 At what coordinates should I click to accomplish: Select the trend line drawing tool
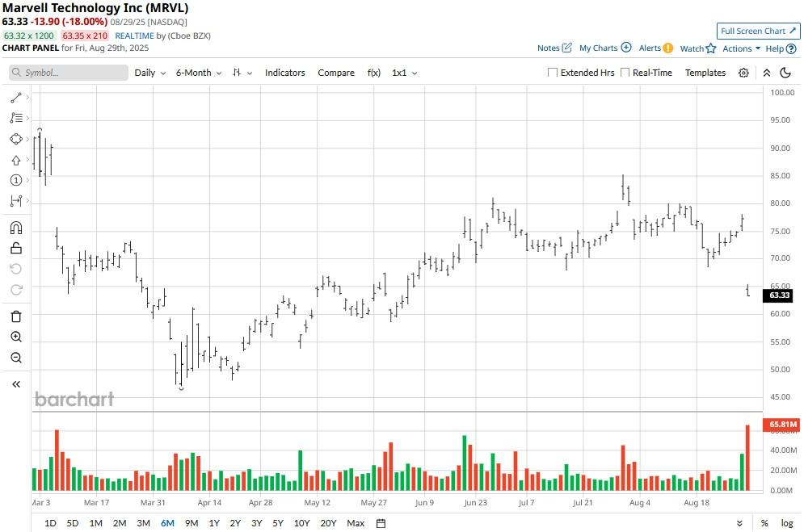click(x=16, y=98)
